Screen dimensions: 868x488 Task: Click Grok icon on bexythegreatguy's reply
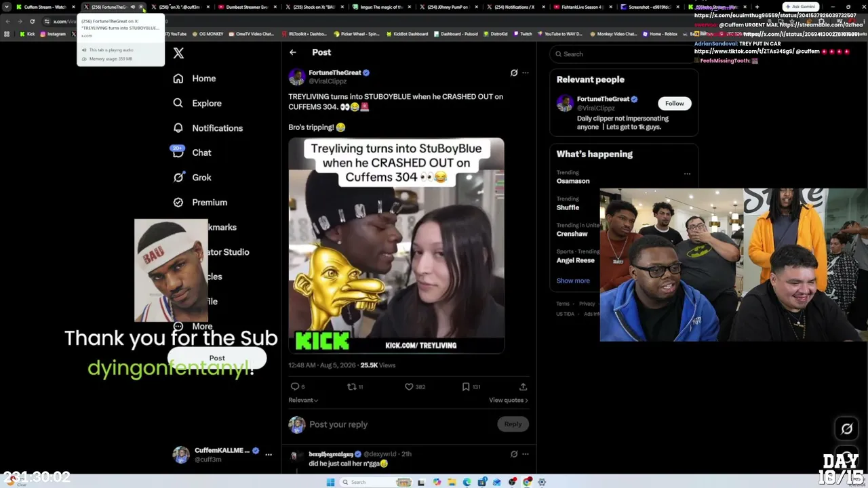coord(514,454)
